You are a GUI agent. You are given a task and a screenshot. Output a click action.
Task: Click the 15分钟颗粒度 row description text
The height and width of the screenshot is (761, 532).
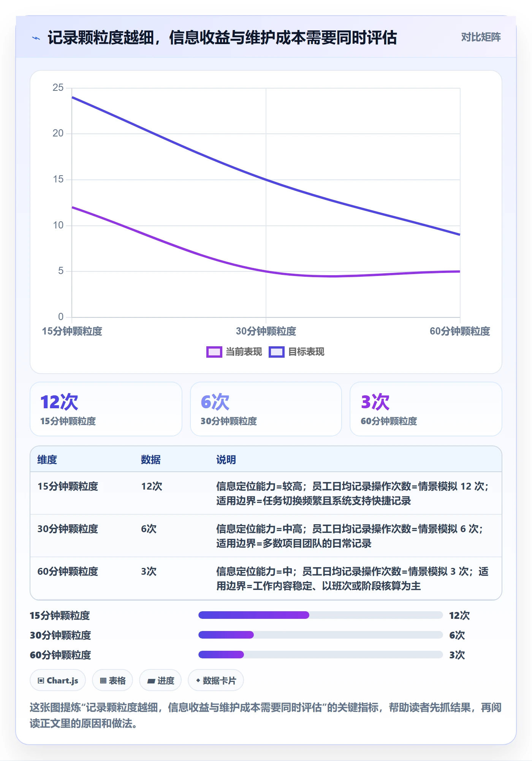[352, 493]
